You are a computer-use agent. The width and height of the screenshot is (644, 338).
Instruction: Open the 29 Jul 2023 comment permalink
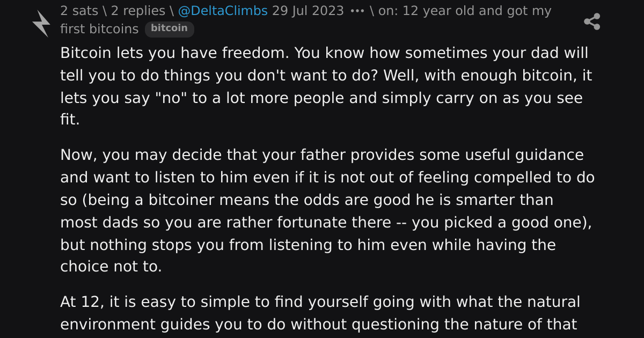pyautogui.click(x=308, y=11)
